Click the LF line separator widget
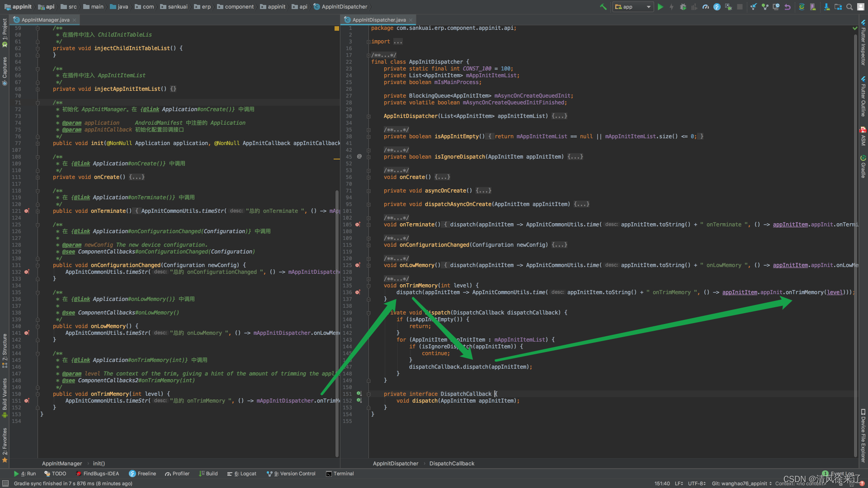The height and width of the screenshot is (488, 868). (679, 483)
